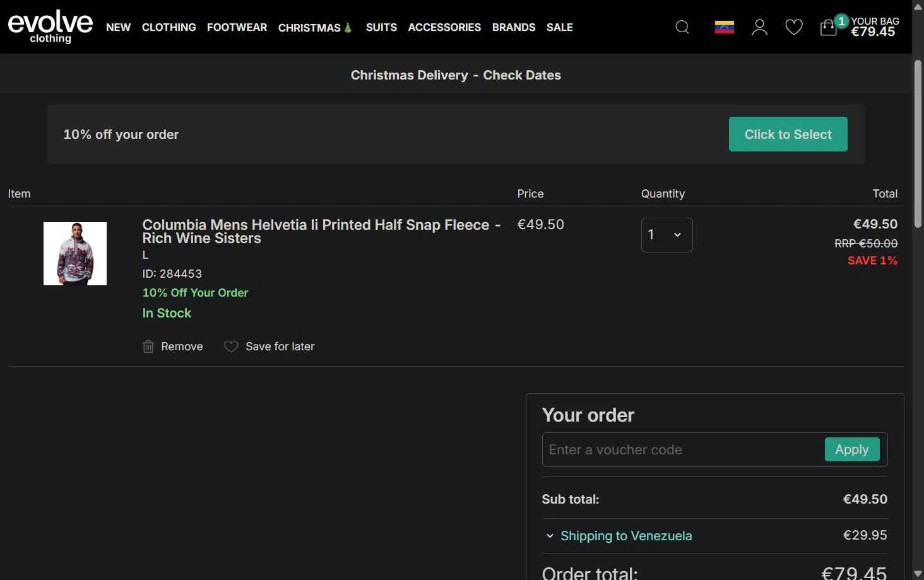The width and height of the screenshot is (924, 580).
Task: Open the shopping bag icon
Action: [x=828, y=27]
